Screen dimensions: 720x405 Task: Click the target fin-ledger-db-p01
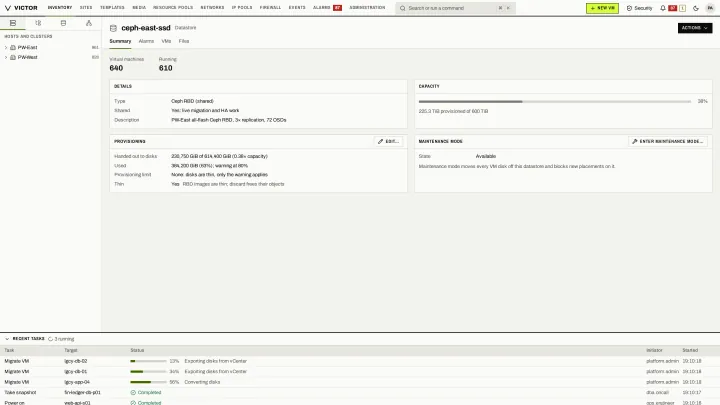(83, 393)
